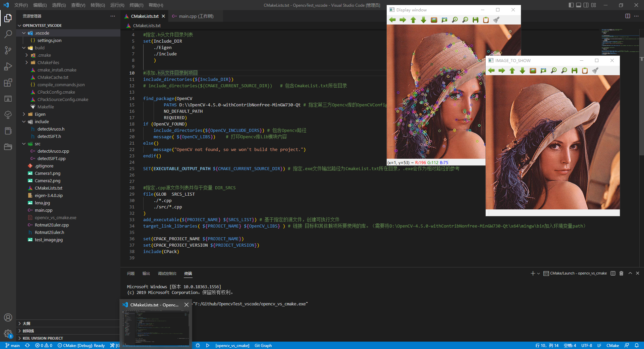
Task: Open Git Graph from the status bar
Action: click(263, 345)
